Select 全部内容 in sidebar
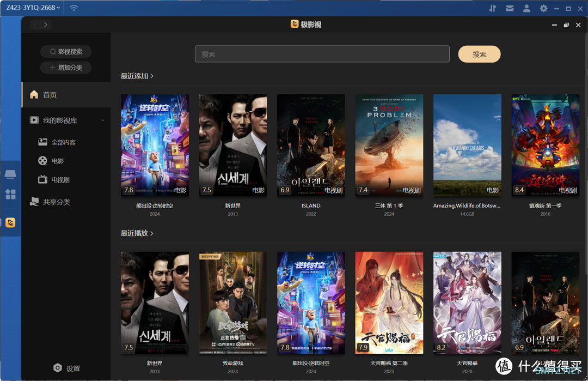This screenshot has height=381, width=588. (x=57, y=142)
